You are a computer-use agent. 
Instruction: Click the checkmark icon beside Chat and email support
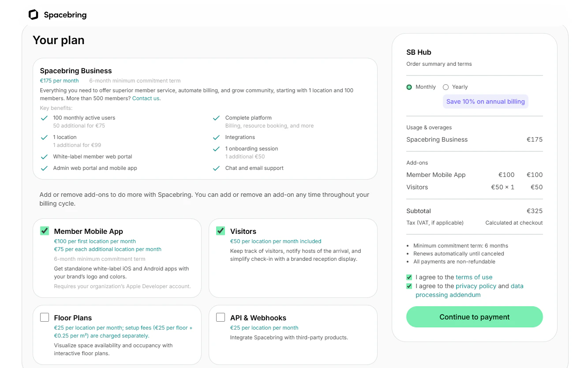pos(216,168)
